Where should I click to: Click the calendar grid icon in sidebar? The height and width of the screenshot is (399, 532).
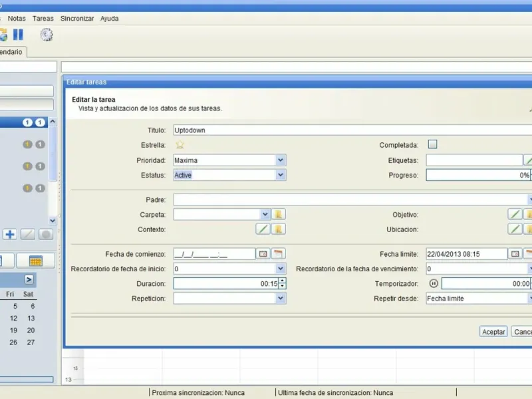point(35,261)
